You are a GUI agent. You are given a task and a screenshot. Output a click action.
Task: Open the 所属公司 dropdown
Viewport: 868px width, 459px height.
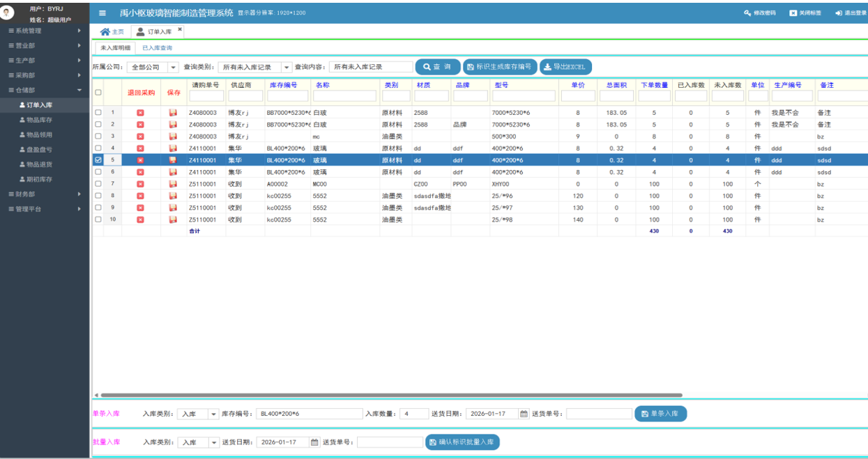[x=173, y=68]
